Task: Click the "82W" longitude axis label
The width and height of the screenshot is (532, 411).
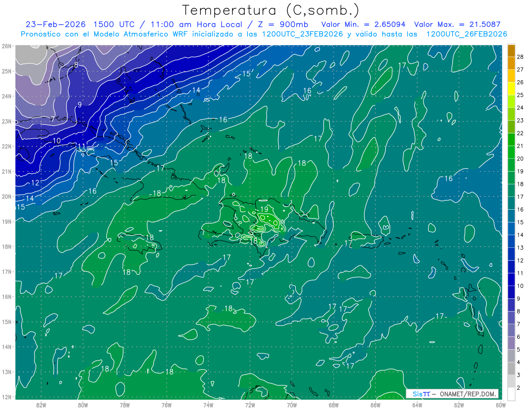Action: (41, 405)
